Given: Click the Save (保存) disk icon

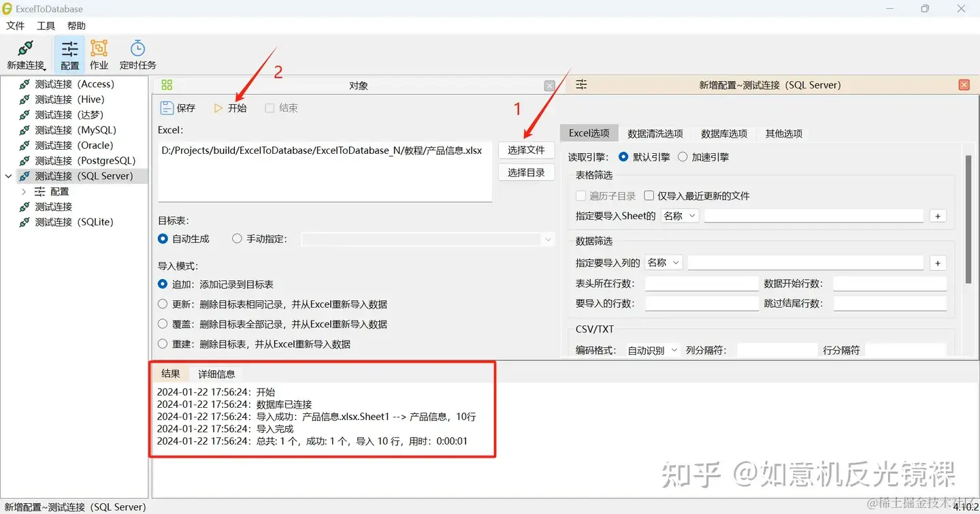Looking at the screenshot, I should coord(167,108).
